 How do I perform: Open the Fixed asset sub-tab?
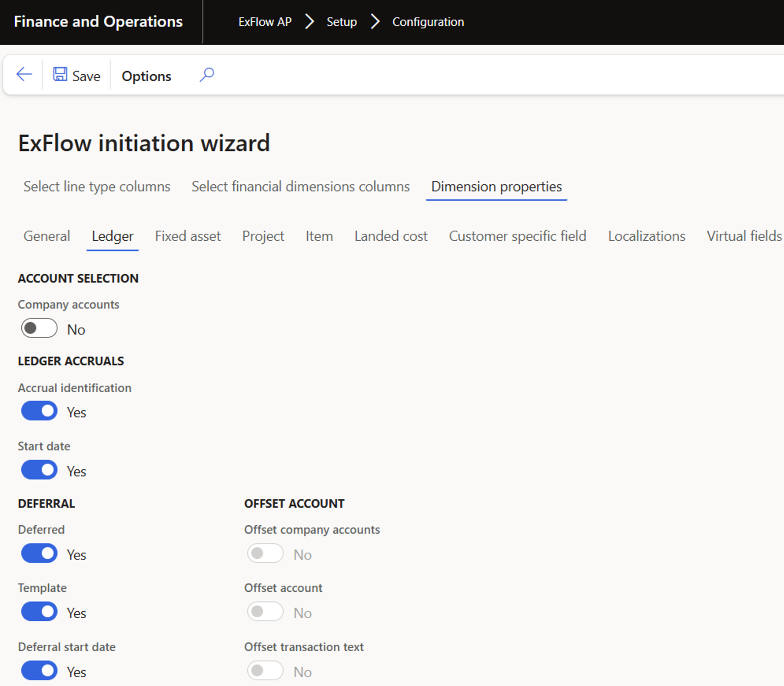coord(188,236)
